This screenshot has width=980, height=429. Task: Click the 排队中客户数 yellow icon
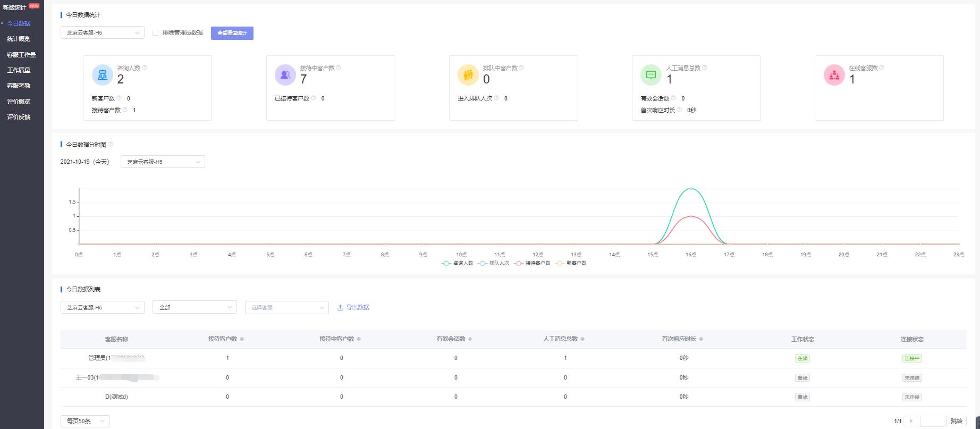(468, 75)
